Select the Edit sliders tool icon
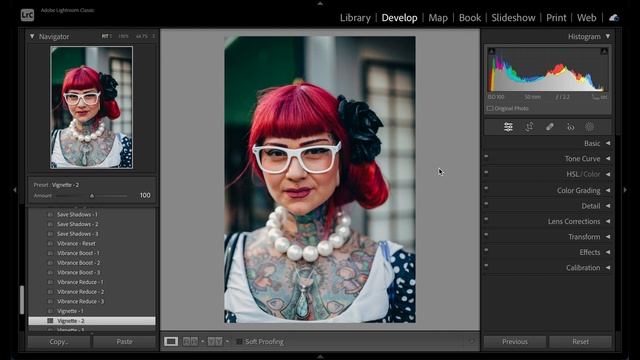Screen dimensions: 640x360 pyautogui.click(x=508, y=127)
